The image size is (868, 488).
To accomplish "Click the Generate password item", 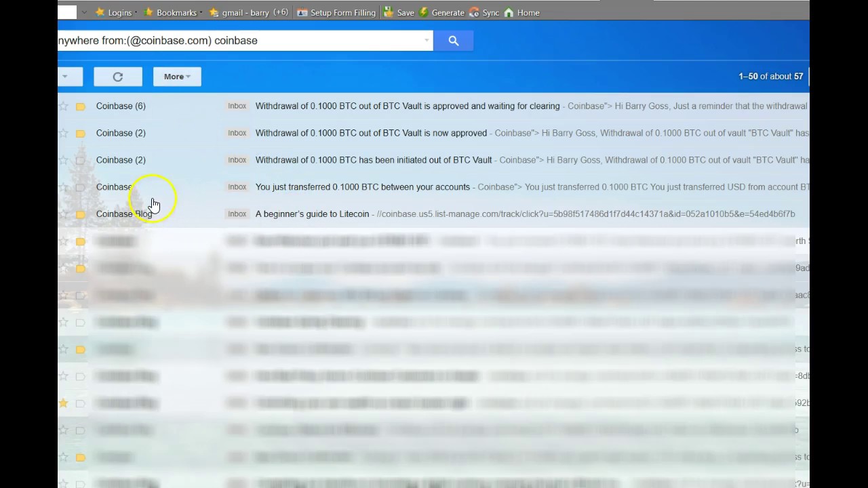I will (x=441, y=13).
